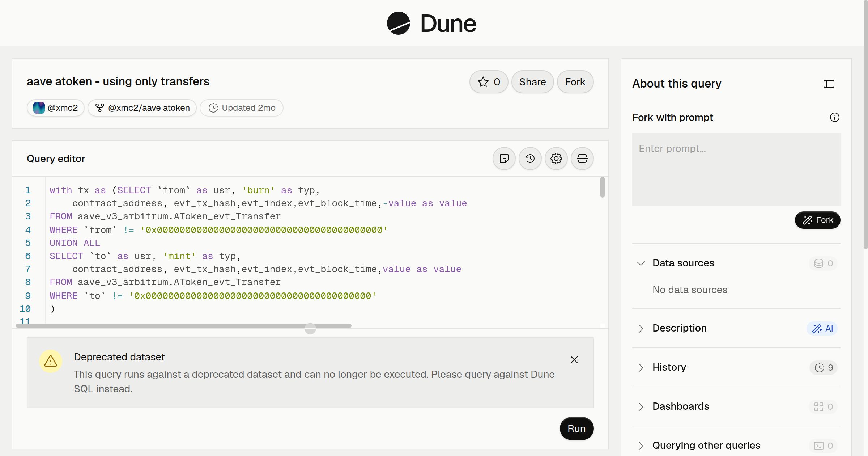
Task: Click the 'mint' string on line 6
Action: (x=179, y=256)
